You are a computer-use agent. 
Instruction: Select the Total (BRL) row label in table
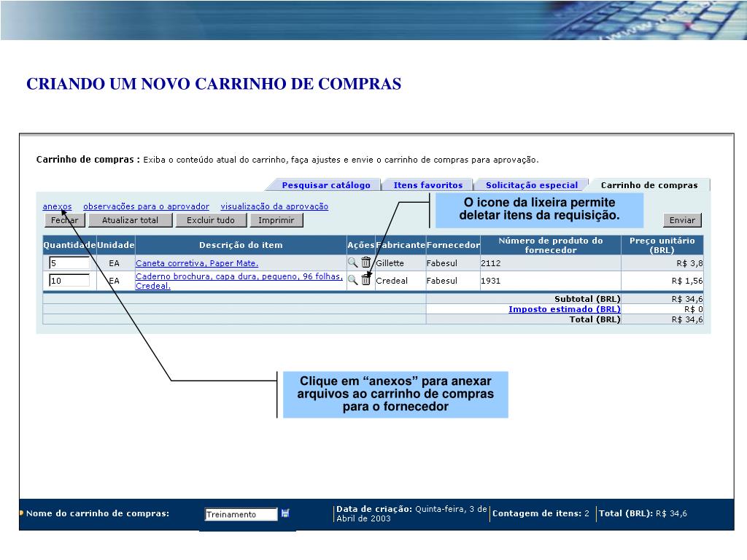[x=595, y=319]
